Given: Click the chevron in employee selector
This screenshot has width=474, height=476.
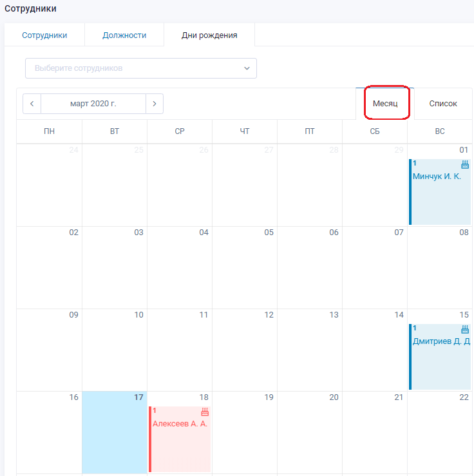Looking at the screenshot, I should coord(247,68).
